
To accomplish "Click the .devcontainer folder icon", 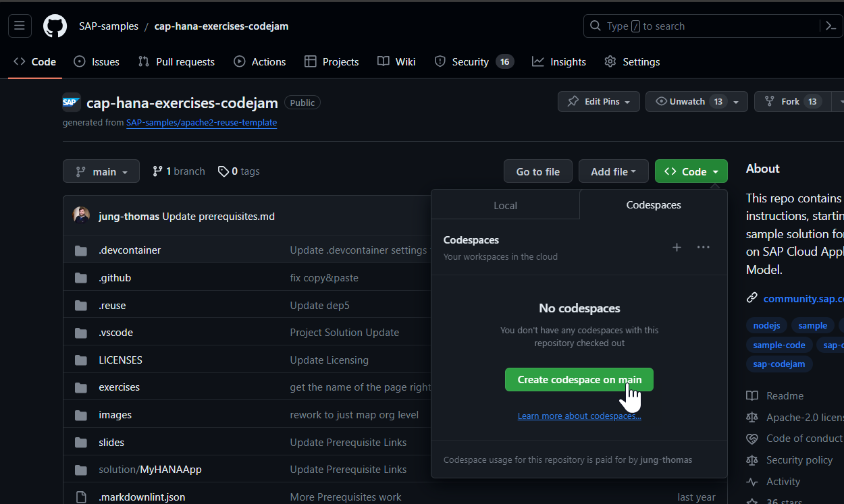I will 80,250.
